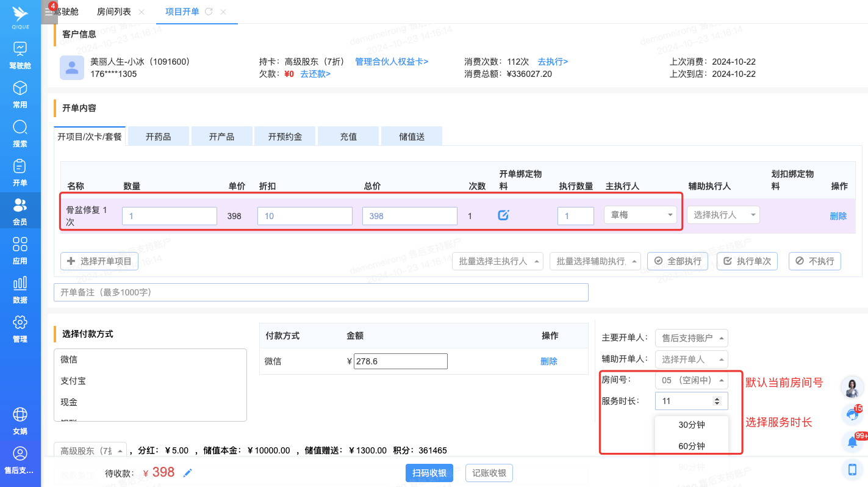Choose the 不执行 option
The height and width of the screenshot is (487, 868).
(814, 261)
